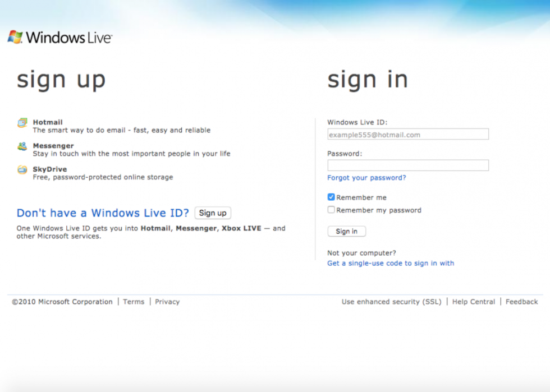
Task: Select Use enhanced security (SSL)
Action: coord(392,302)
